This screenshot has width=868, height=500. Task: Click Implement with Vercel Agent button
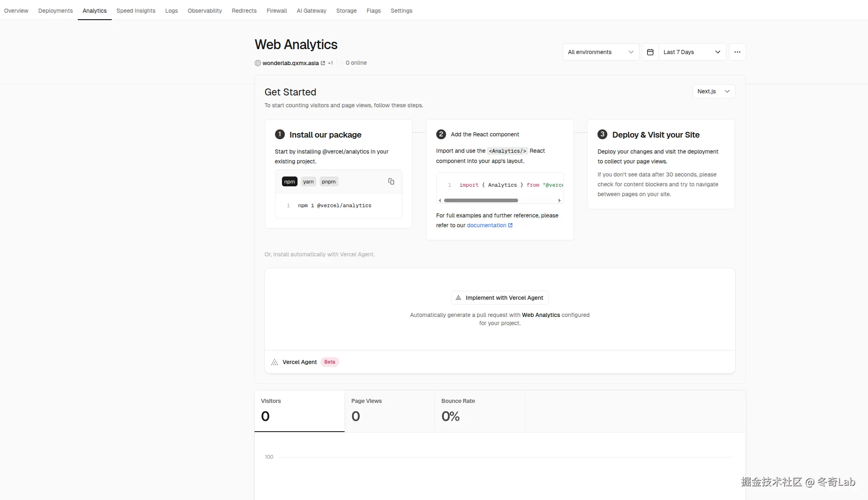(x=500, y=298)
